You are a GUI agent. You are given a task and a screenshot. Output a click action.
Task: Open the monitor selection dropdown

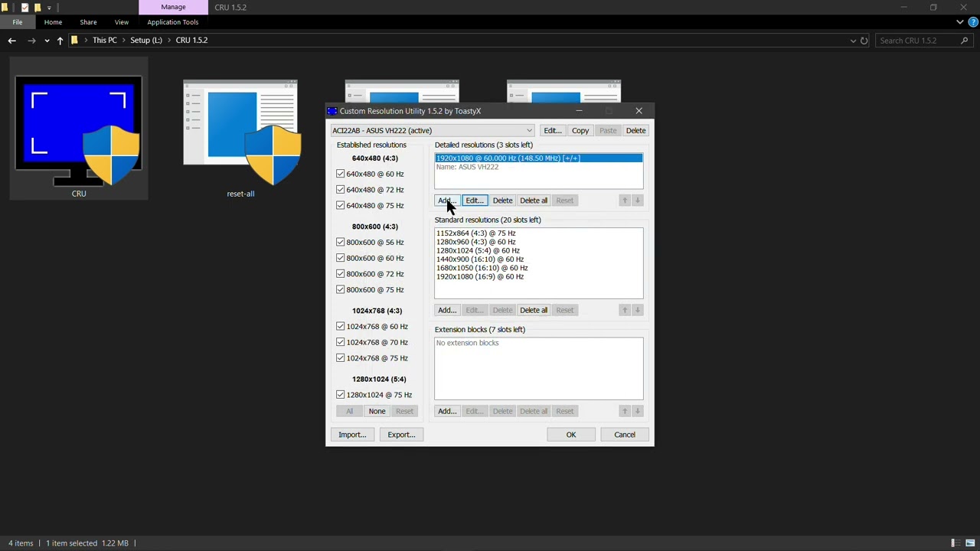coord(432,130)
